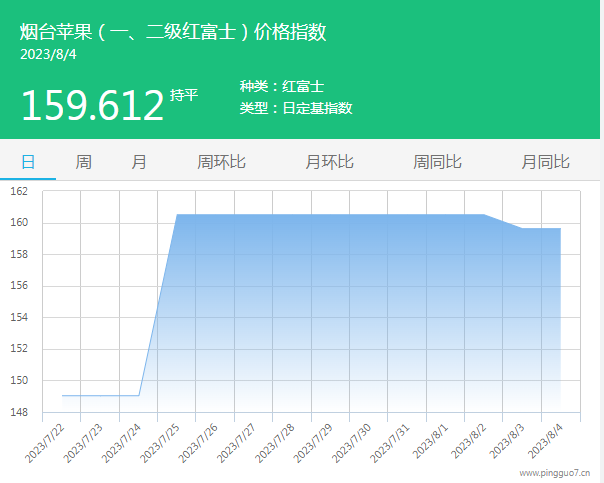Click the 类型：日定基指数 label
This screenshot has height=483, width=604.
coord(296,108)
